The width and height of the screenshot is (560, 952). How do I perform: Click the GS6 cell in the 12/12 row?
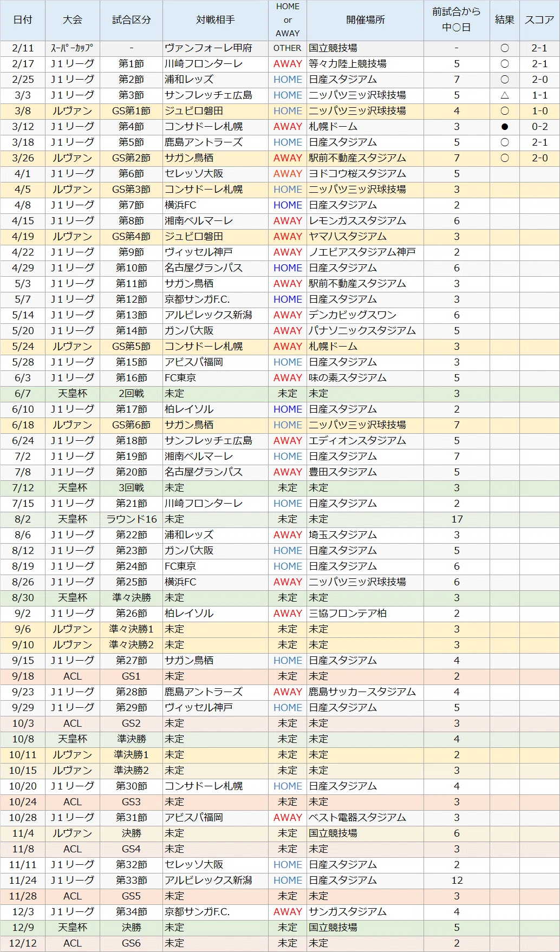(131, 943)
